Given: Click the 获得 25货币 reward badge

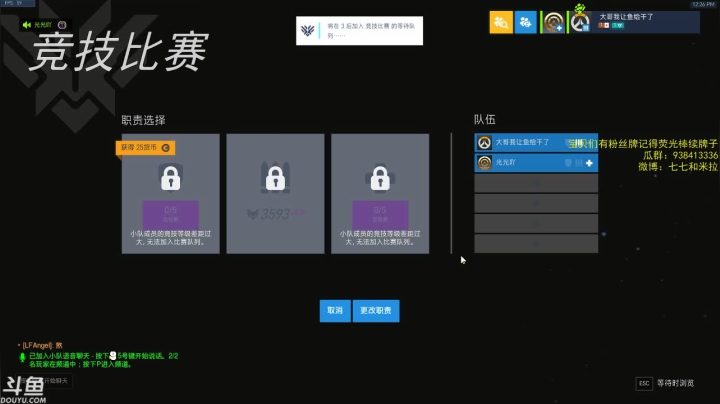Looking at the screenshot, I should coord(145,147).
